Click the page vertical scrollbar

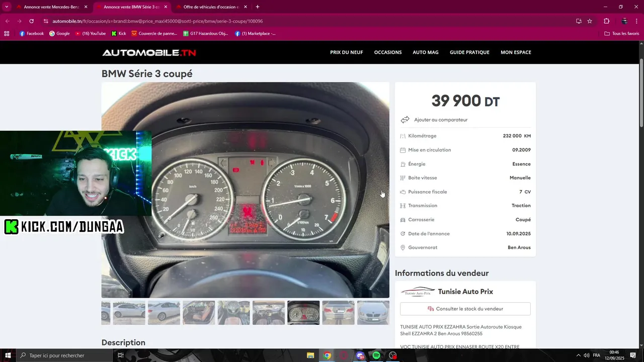coord(641,93)
